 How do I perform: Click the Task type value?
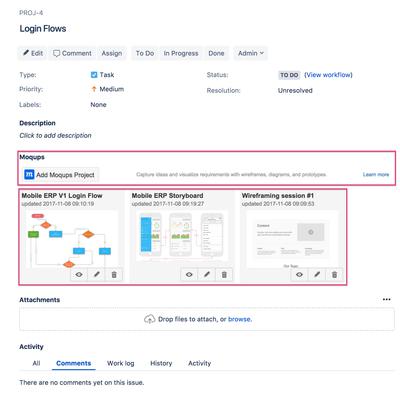[x=102, y=75]
